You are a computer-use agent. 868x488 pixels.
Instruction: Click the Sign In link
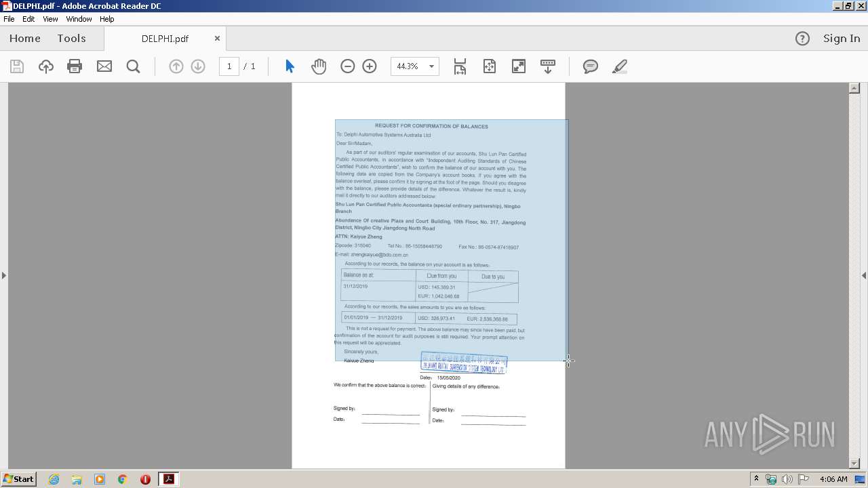click(x=842, y=39)
